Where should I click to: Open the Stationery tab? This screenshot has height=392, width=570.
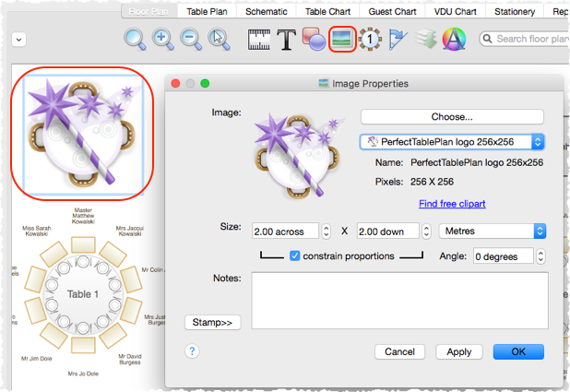pos(515,12)
